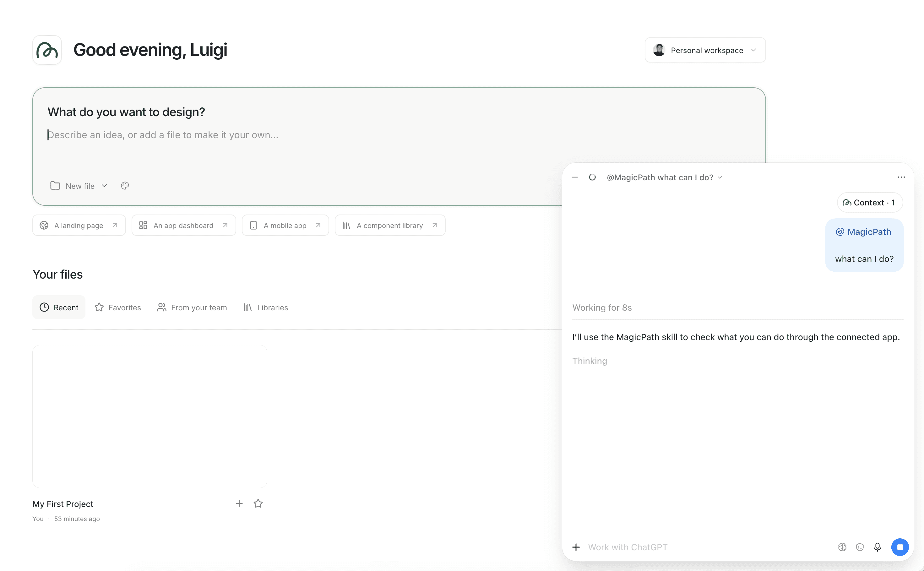Expand the chat title dropdown chevron

(x=720, y=177)
